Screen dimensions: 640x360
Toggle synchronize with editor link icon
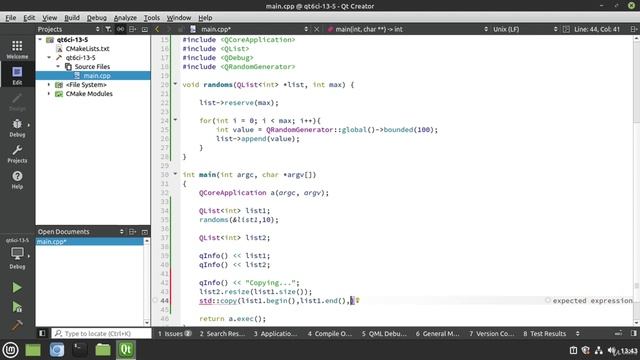click(120, 29)
